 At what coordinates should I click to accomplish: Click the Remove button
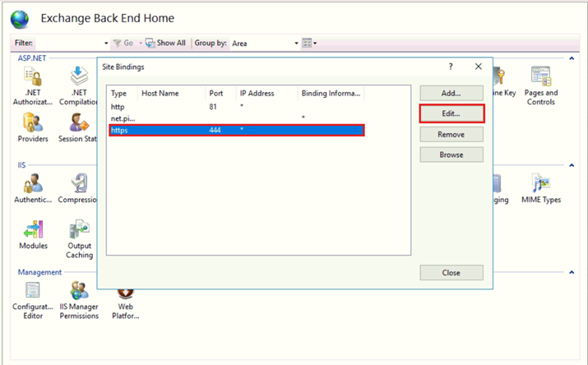click(451, 134)
